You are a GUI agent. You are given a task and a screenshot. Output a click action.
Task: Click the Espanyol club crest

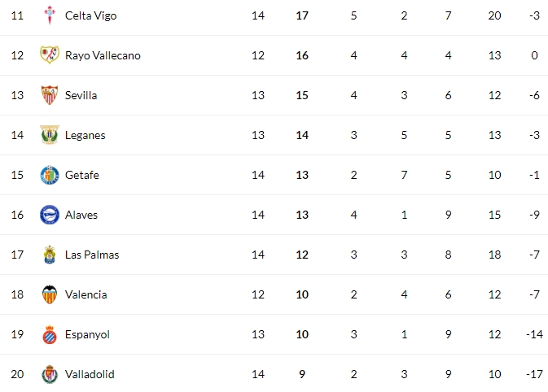pyautogui.click(x=50, y=334)
